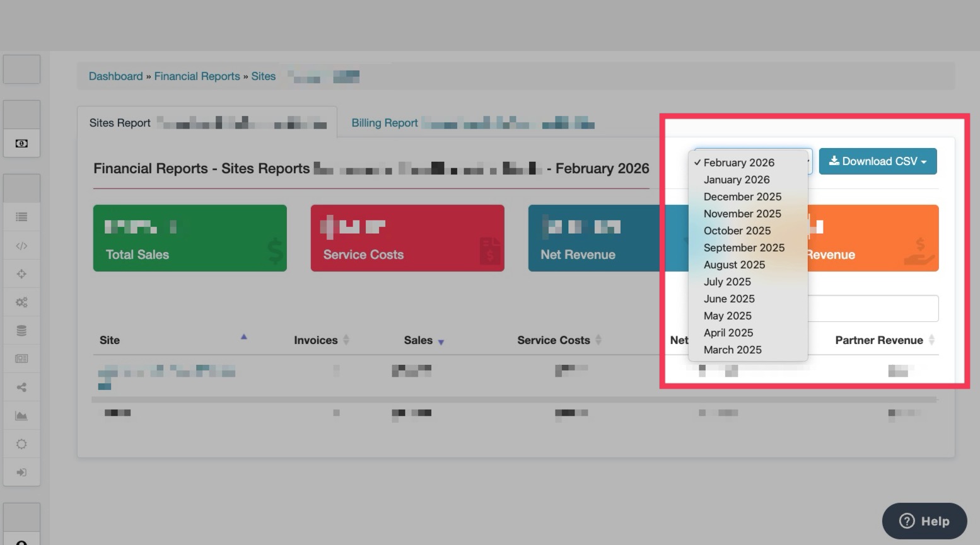The image size is (980, 545).
Task: Open the Help chat button
Action: coord(924,521)
